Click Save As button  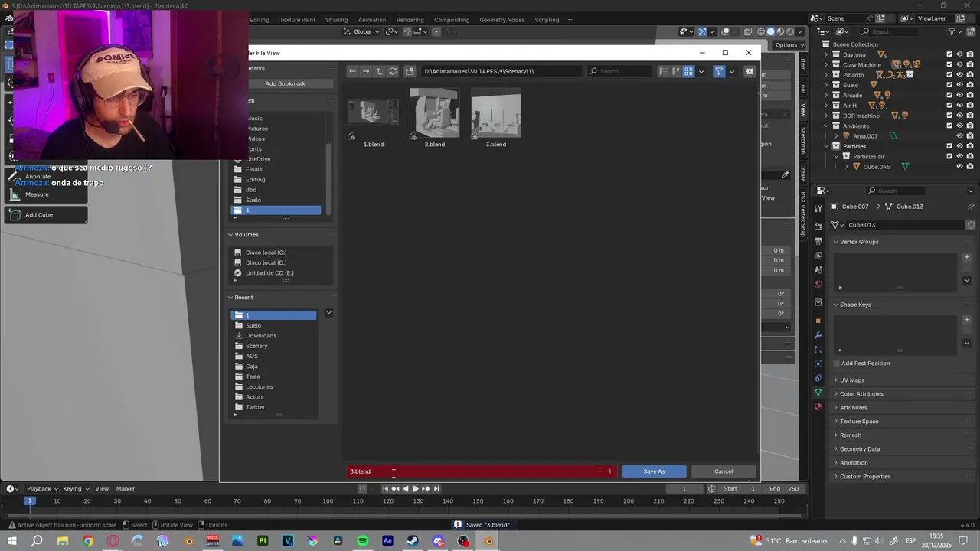[654, 471]
